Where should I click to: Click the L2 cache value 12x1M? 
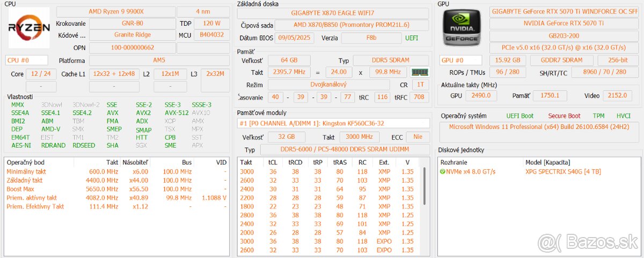(x=170, y=74)
